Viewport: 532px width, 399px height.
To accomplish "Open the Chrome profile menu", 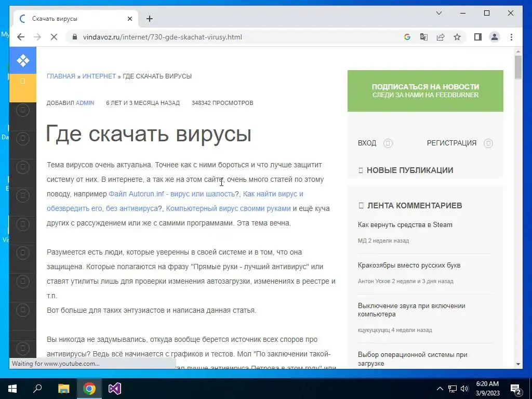I will click(495, 37).
